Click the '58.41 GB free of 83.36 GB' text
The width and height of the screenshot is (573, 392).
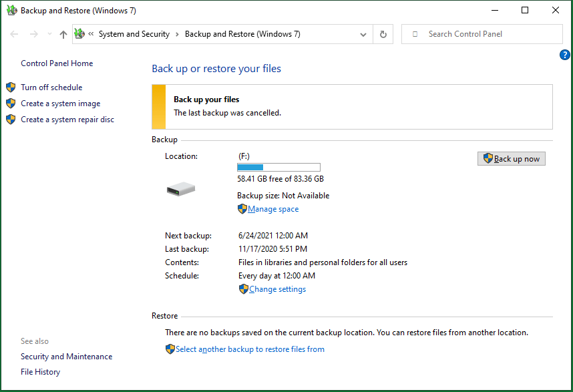pyautogui.click(x=280, y=179)
